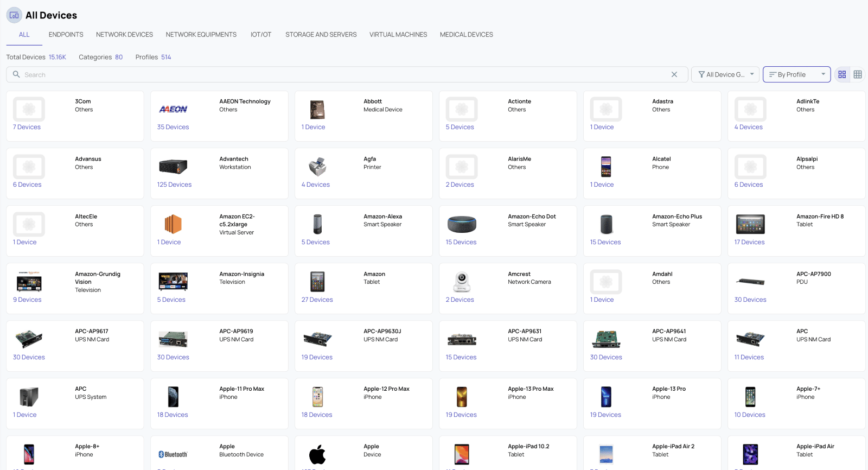Click the Adastra profile name

click(x=662, y=101)
